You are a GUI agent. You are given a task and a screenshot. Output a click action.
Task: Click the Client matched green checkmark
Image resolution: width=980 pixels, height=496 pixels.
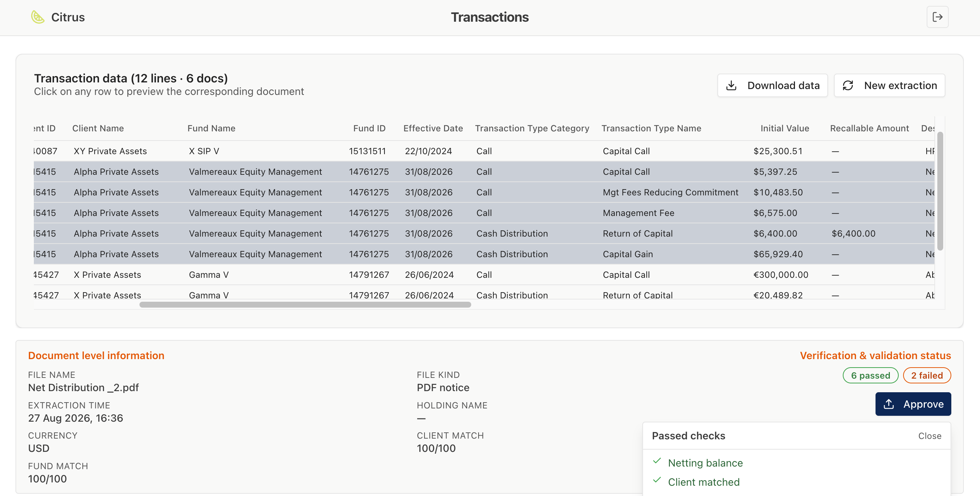(x=657, y=480)
